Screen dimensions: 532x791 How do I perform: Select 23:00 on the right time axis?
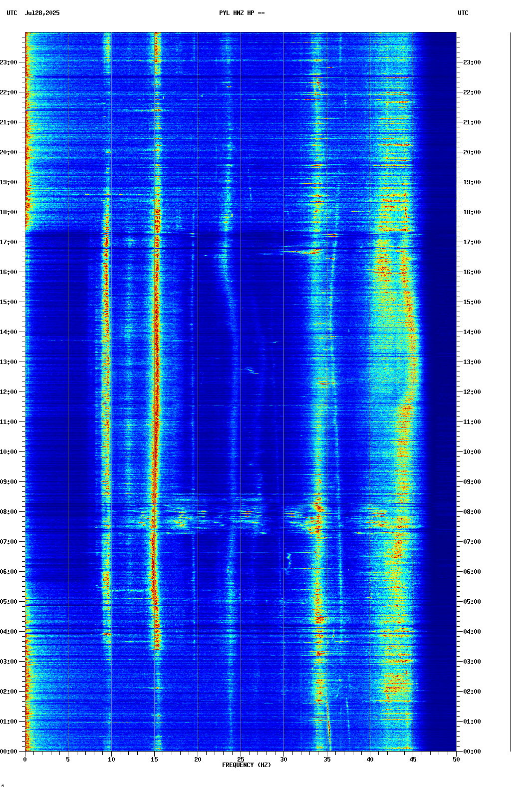click(472, 62)
